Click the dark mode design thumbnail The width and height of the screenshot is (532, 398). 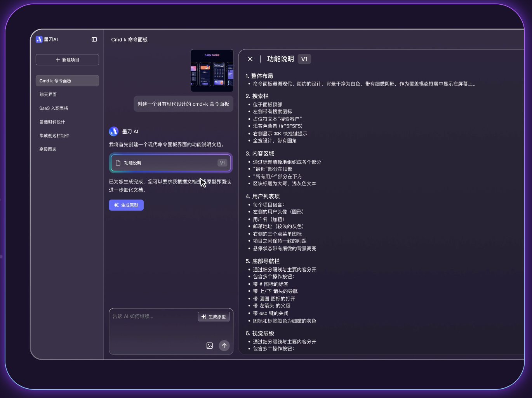click(x=212, y=70)
